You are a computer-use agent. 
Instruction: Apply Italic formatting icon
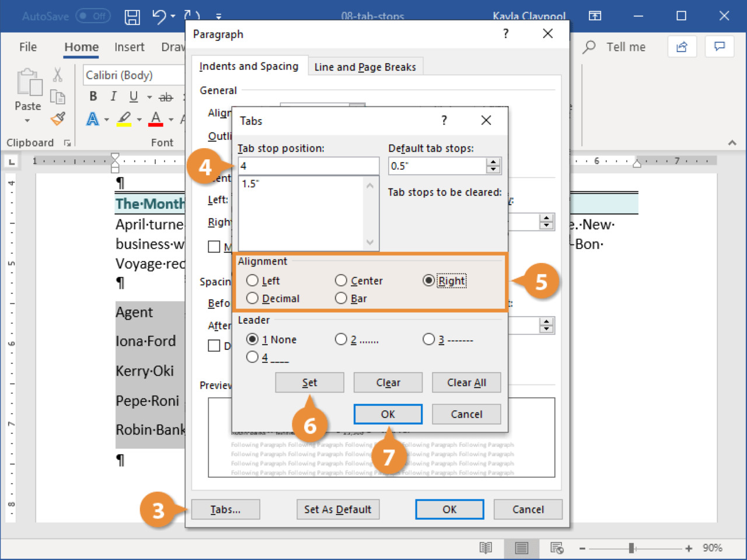click(x=113, y=97)
